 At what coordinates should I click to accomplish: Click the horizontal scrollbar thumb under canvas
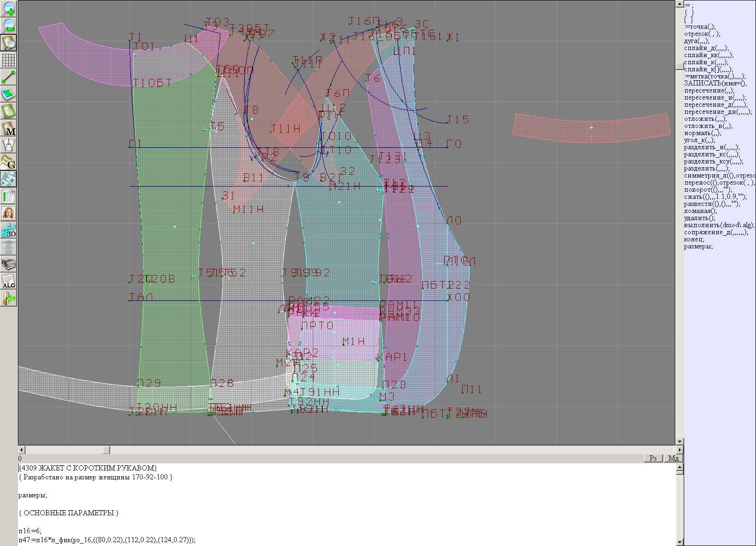pos(106,450)
